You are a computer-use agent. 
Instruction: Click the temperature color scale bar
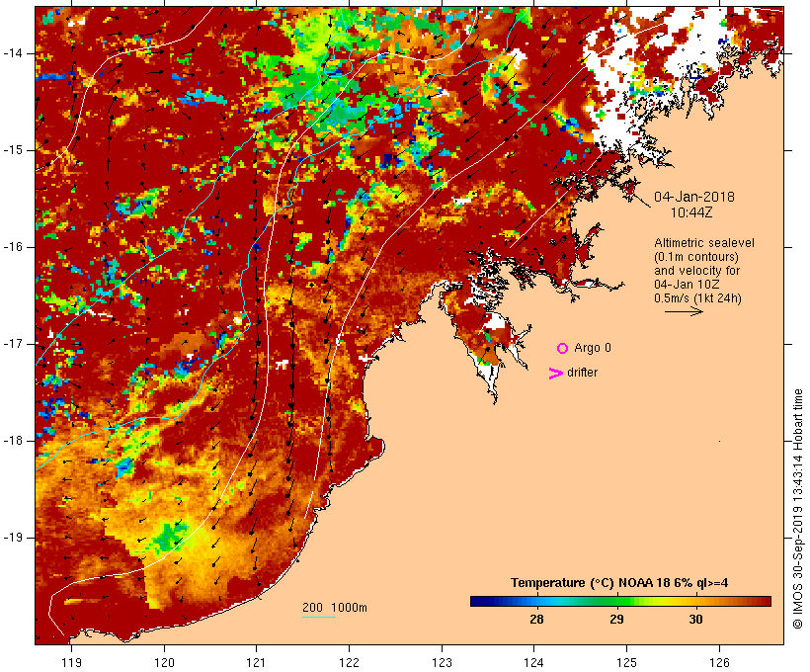tap(620, 601)
